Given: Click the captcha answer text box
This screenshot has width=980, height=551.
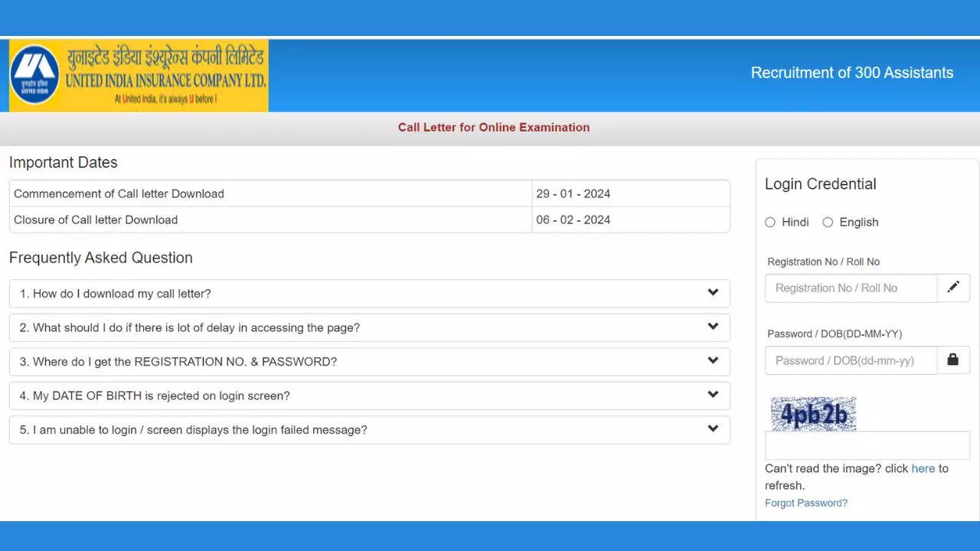Looking at the screenshot, I should click(x=867, y=445).
